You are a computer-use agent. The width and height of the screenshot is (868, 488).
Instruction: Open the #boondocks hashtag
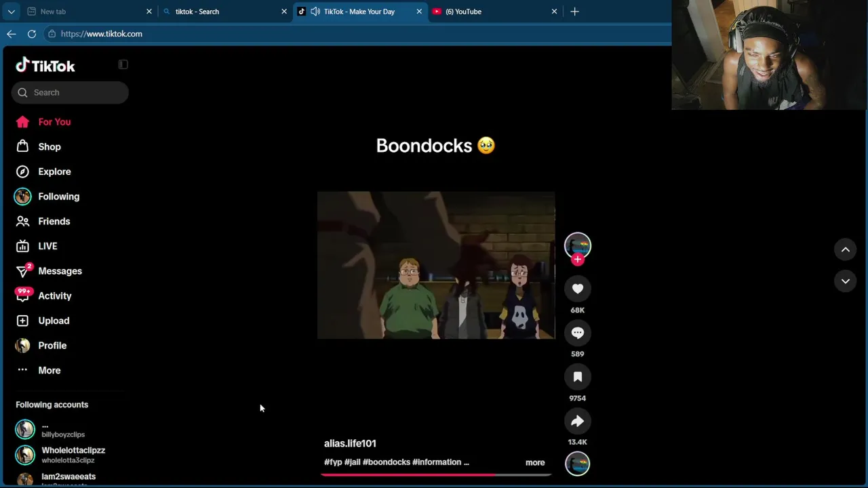(387, 462)
